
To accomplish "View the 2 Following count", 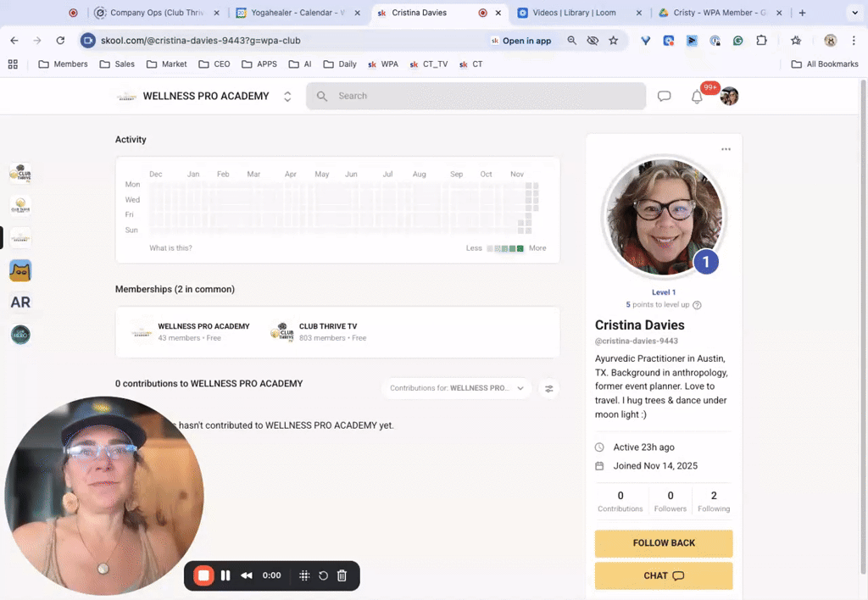I will [714, 501].
